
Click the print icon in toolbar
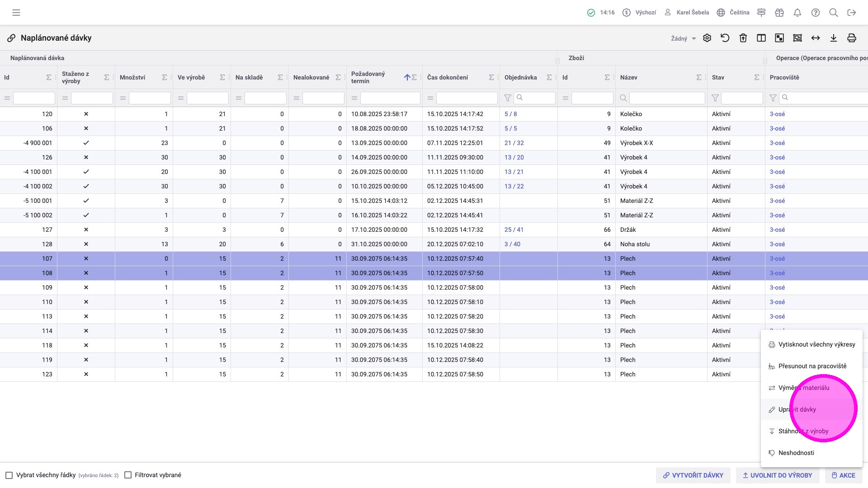852,38
